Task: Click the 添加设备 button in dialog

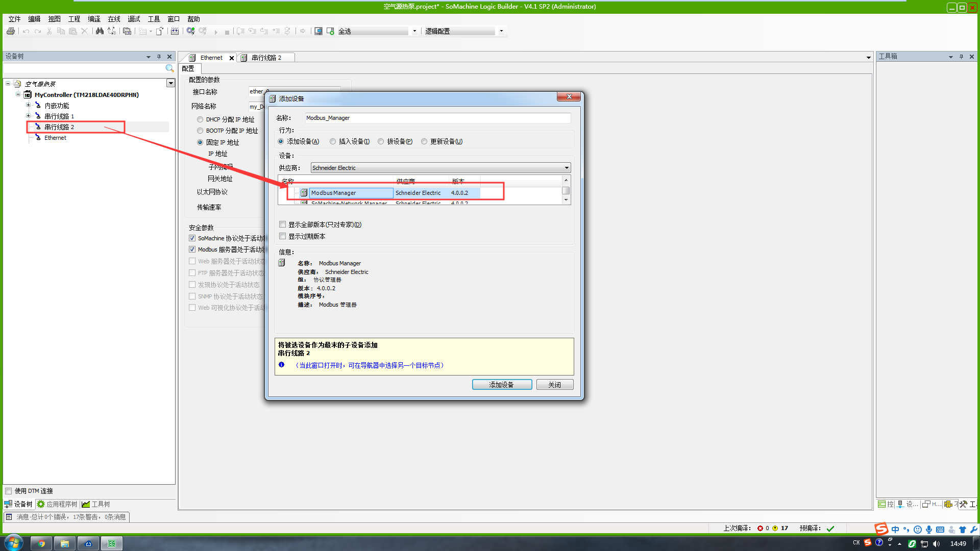Action: click(x=502, y=385)
